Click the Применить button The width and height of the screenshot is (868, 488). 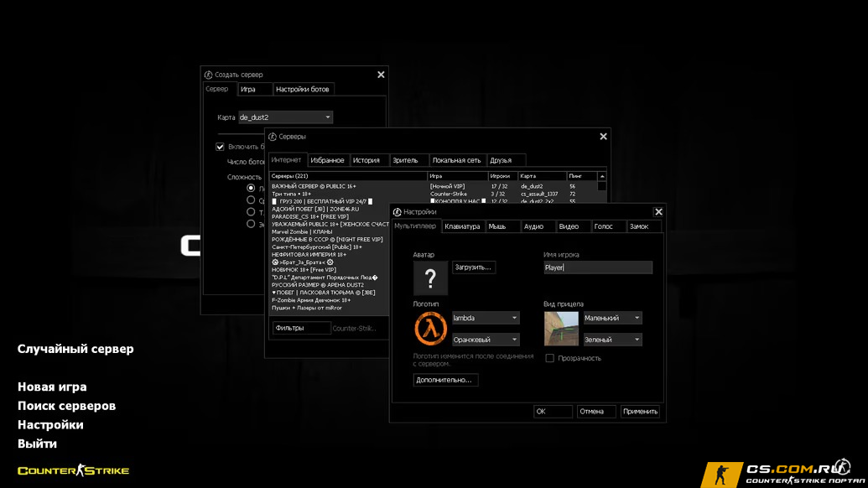(640, 412)
